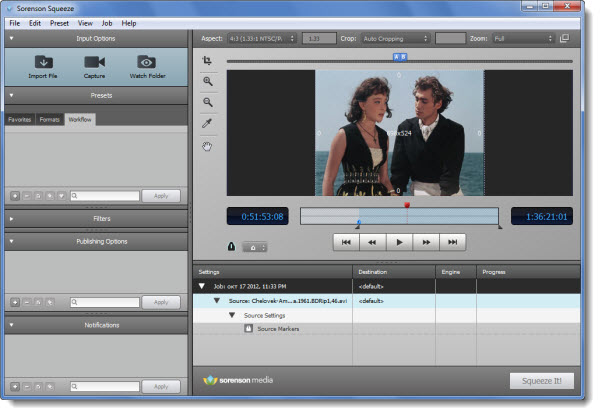
Task: Select the Crop tool beside the preview
Action: pos(206,59)
